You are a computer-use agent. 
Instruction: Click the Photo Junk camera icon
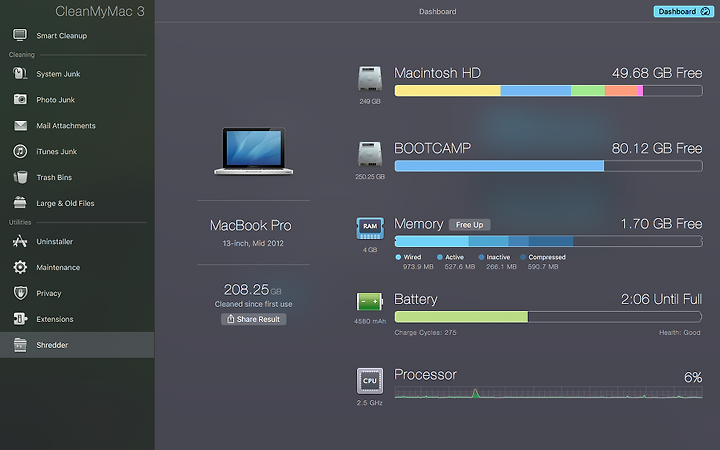pos(20,99)
